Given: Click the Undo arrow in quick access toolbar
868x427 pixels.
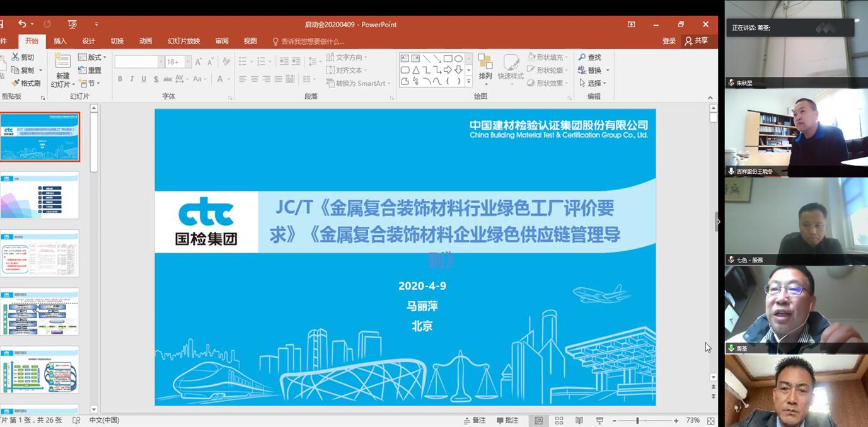Looking at the screenshot, I should [x=22, y=24].
